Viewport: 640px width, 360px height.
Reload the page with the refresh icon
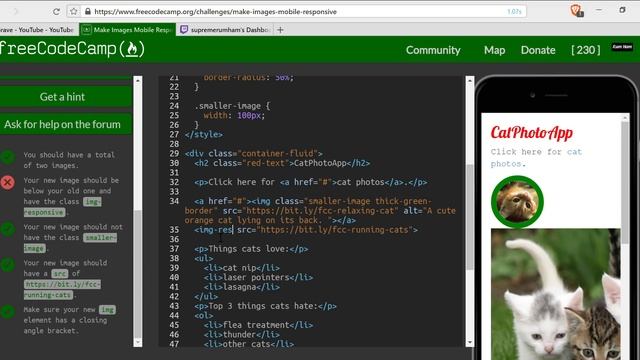coord(56,11)
